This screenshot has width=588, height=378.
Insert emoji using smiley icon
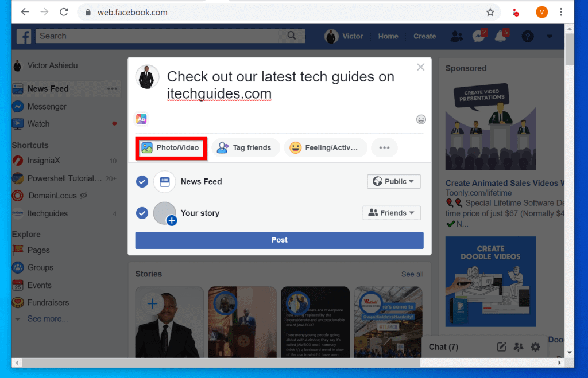click(421, 119)
